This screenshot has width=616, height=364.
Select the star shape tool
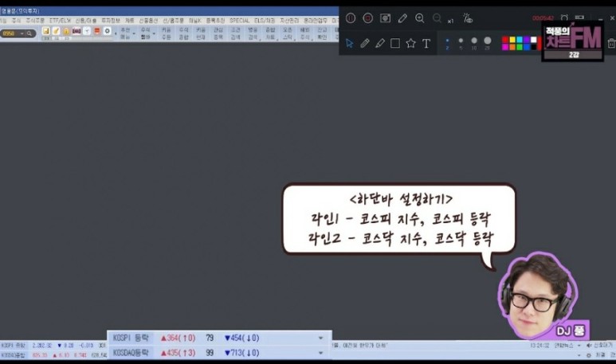click(410, 43)
